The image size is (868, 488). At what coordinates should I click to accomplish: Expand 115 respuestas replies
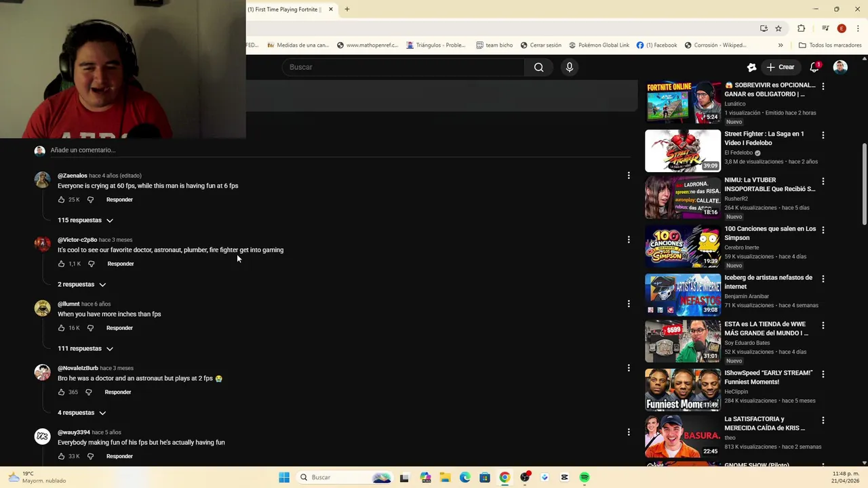click(85, 220)
